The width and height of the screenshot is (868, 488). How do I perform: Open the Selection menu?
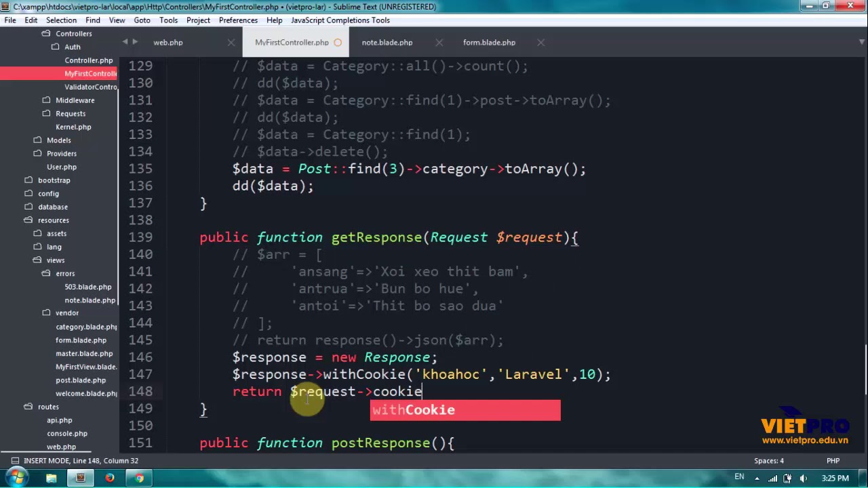(x=61, y=20)
